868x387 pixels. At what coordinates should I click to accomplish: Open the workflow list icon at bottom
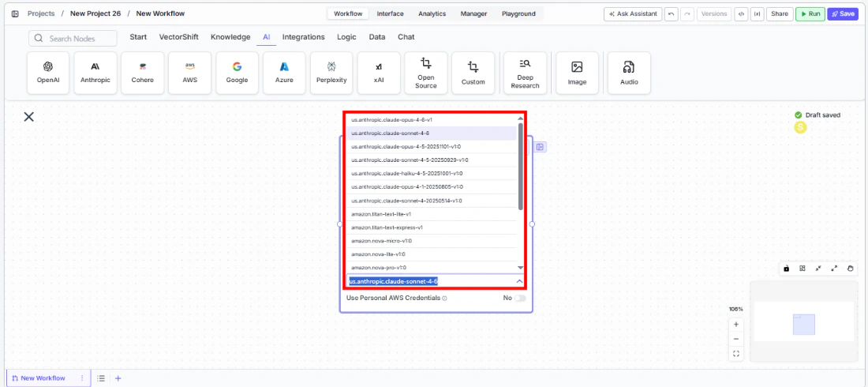pyautogui.click(x=101, y=378)
